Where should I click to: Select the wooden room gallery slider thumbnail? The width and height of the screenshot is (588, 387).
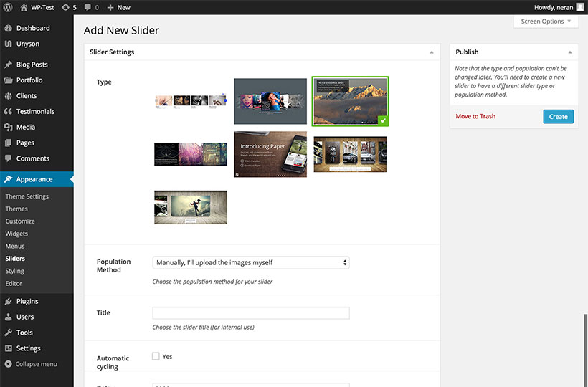point(191,207)
